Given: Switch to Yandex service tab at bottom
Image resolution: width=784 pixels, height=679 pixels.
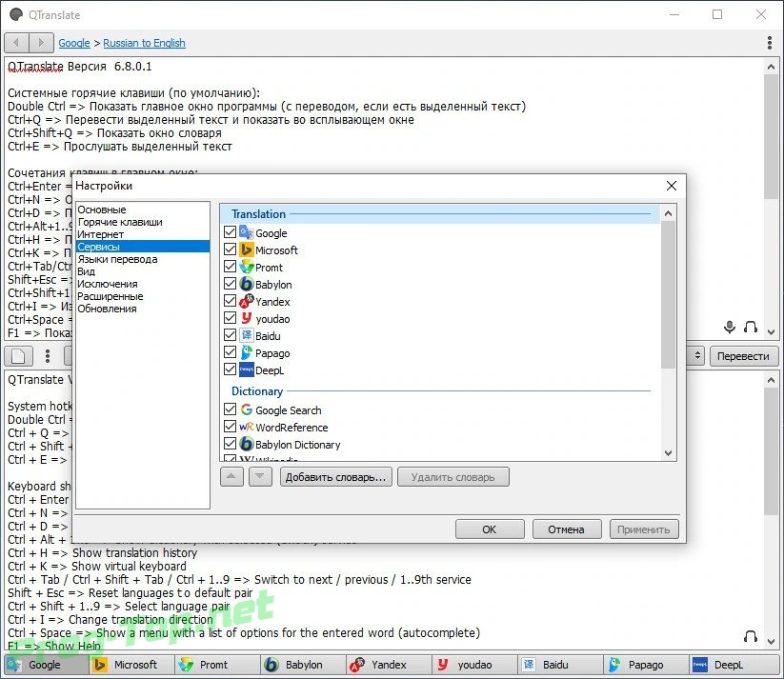Looking at the screenshot, I should pos(389,665).
